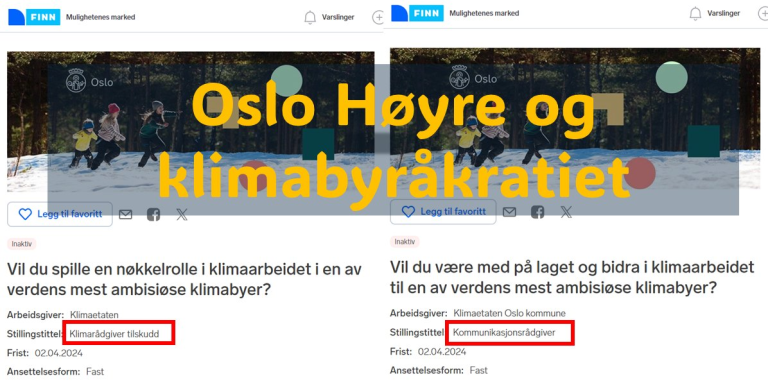Click the Inaktiv badge on the right listing
The height and width of the screenshot is (388, 768).
tap(405, 242)
